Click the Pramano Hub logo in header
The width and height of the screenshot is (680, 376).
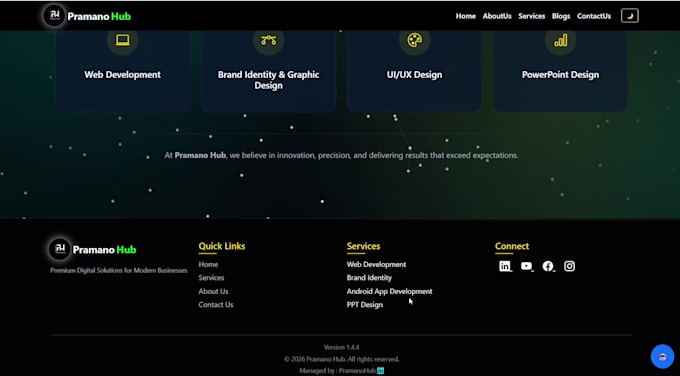(x=87, y=16)
